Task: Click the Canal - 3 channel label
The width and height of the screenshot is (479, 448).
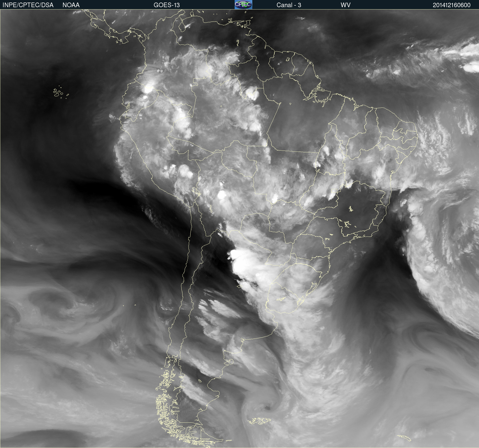Action: pyautogui.click(x=289, y=5)
